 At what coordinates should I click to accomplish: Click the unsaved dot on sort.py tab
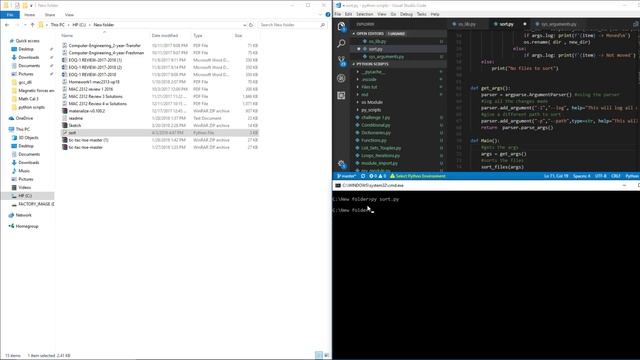pos(525,24)
